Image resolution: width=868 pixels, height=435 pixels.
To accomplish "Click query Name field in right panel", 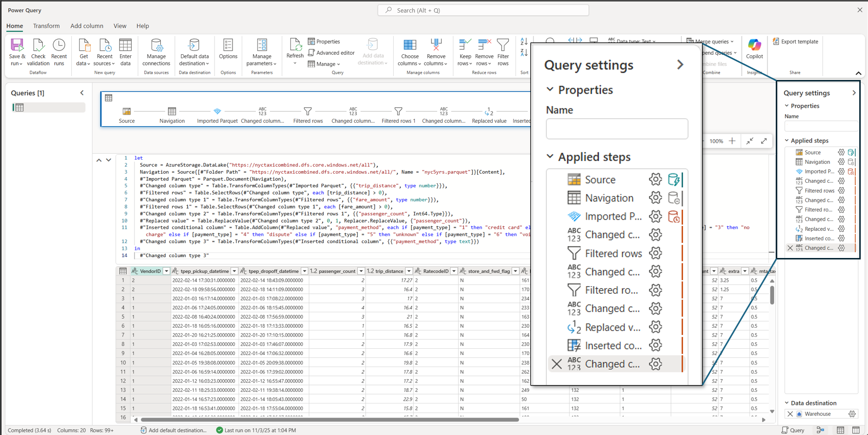I will [821, 126].
